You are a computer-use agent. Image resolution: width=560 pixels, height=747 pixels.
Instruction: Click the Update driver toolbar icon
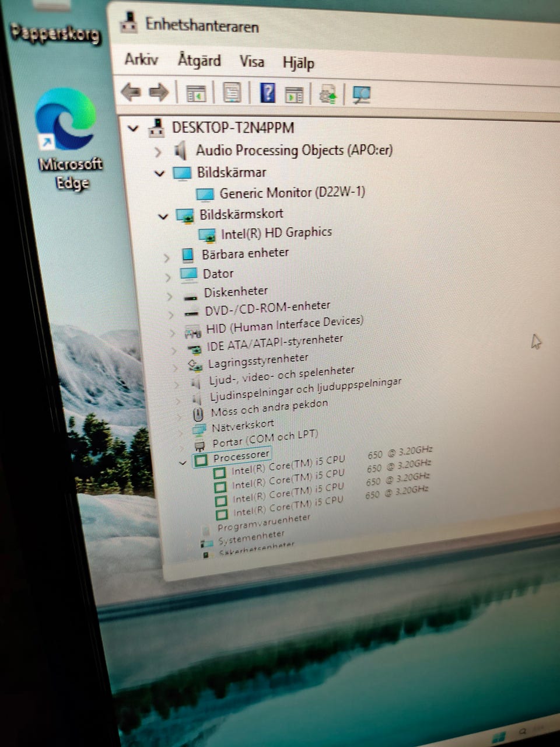click(328, 95)
